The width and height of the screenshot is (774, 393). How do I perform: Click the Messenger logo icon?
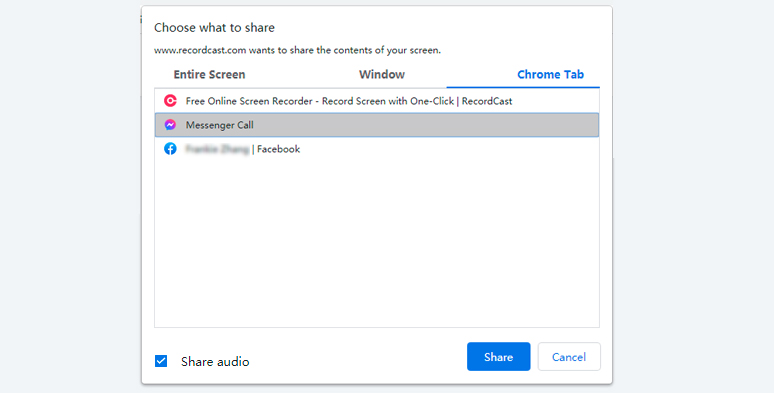coord(170,125)
